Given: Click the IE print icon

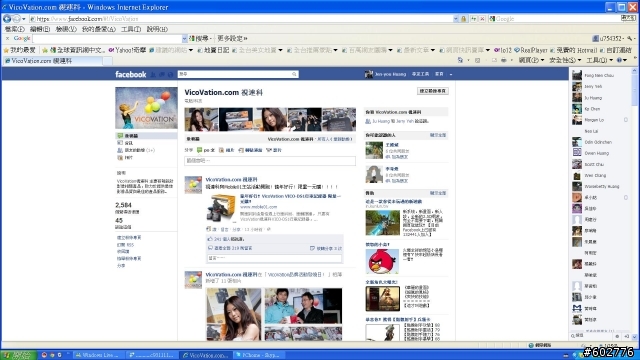Looking at the screenshot, I should 504,60.
